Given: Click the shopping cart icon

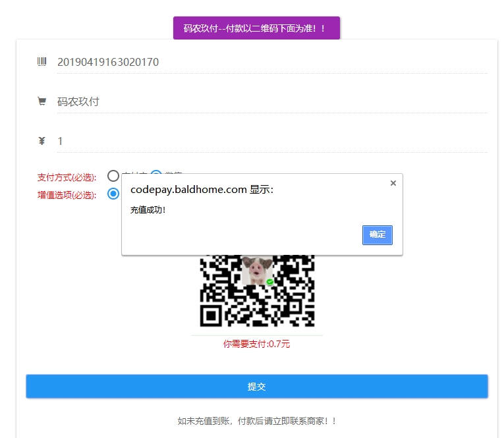Looking at the screenshot, I should tap(42, 101).
